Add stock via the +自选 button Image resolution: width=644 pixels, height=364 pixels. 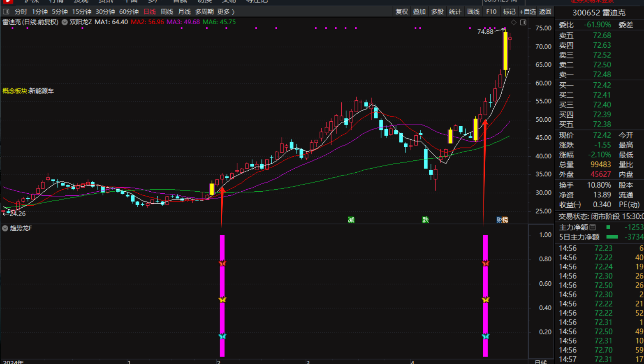coord(528,12)
